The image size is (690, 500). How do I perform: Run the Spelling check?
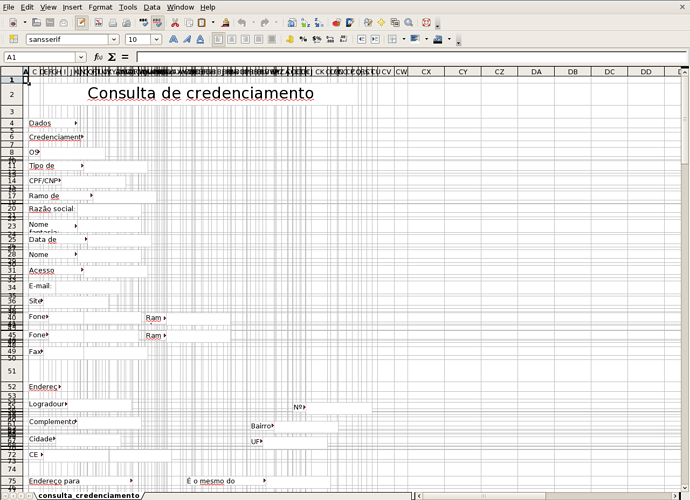pos(143,22)
